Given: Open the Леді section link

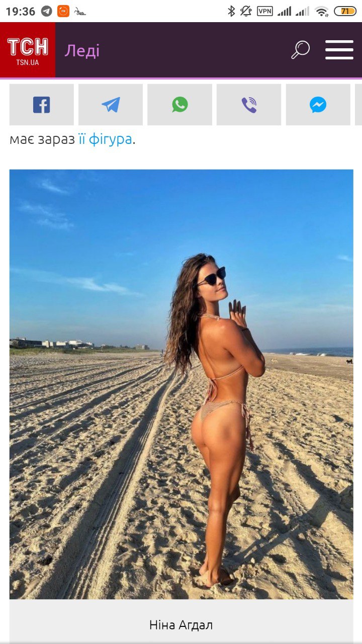Looking at the screenshot, I should (x=82, y=51).
